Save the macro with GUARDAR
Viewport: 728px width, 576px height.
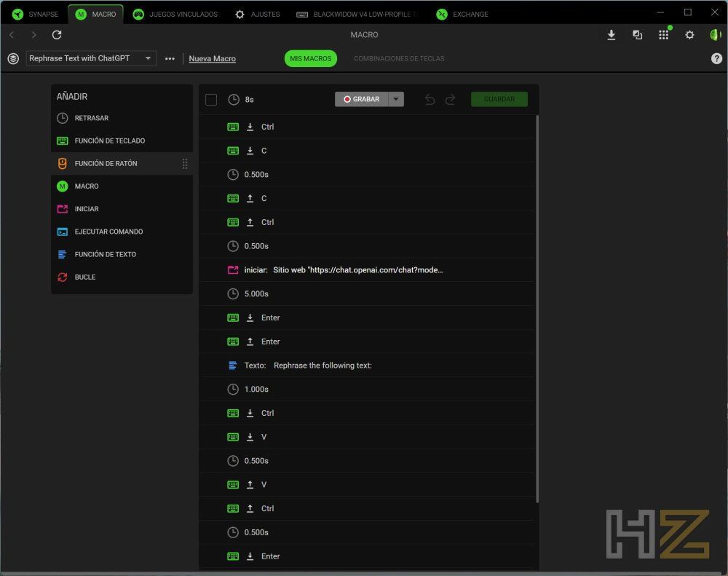(499, 99)
